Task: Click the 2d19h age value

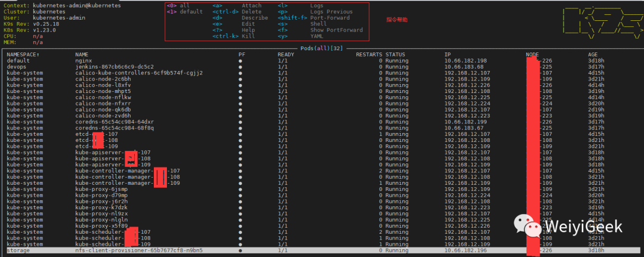Action: (x=596, y=110)
